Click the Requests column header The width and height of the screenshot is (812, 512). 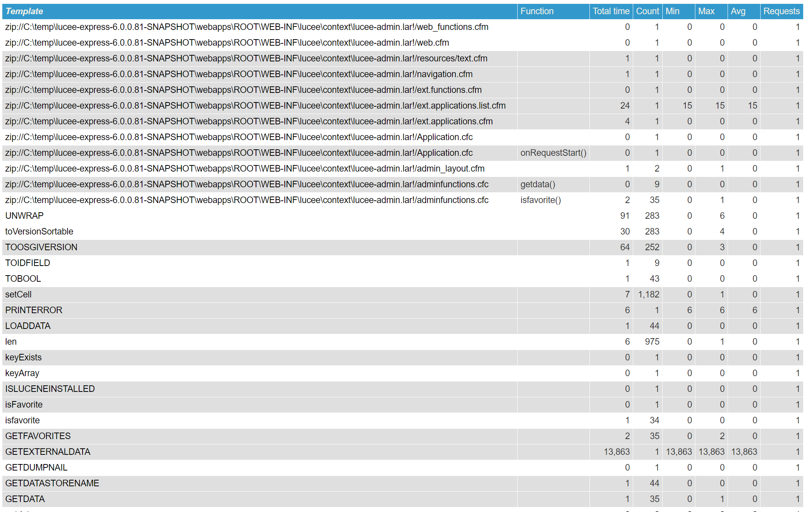[781, 11]
